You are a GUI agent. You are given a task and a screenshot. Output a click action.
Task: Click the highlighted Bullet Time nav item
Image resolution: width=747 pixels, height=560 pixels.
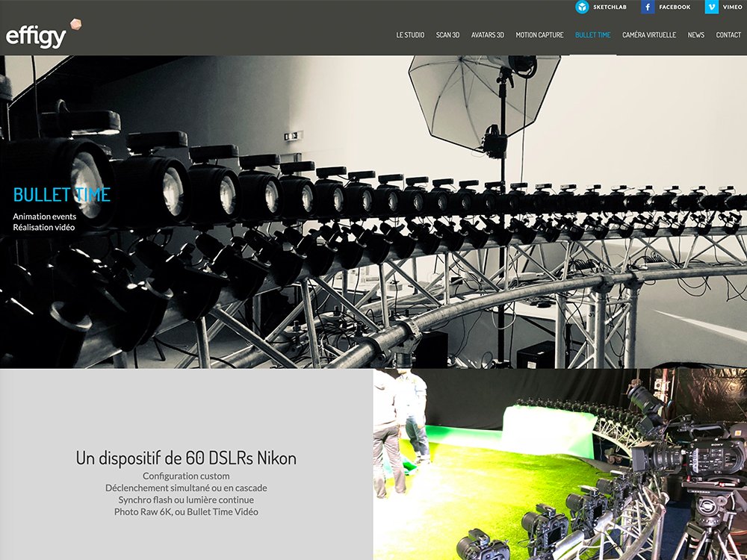(593, 35)
